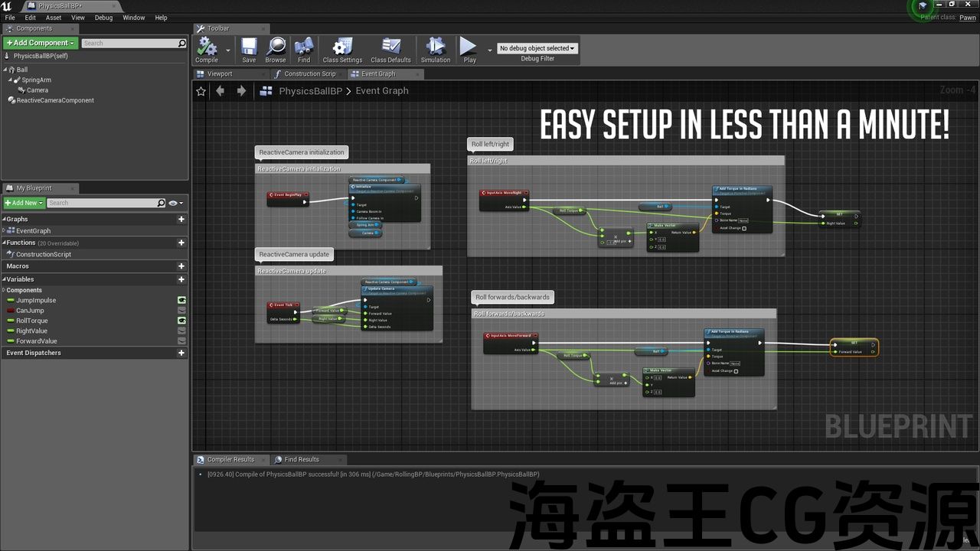Image resolution: width=980 pixels, height=551 pixels.
Task: Click the favorite star beside the breadcrumb
Action: point(201,91)
